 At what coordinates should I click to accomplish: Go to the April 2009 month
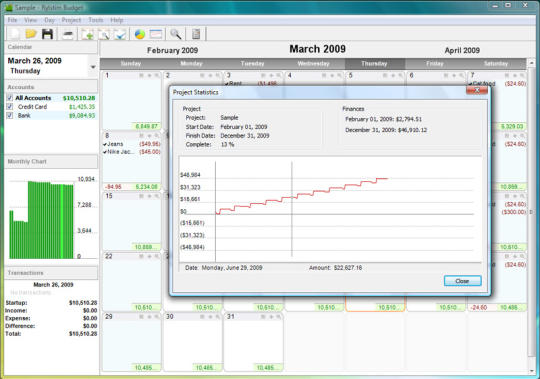(x=462, y=50)
